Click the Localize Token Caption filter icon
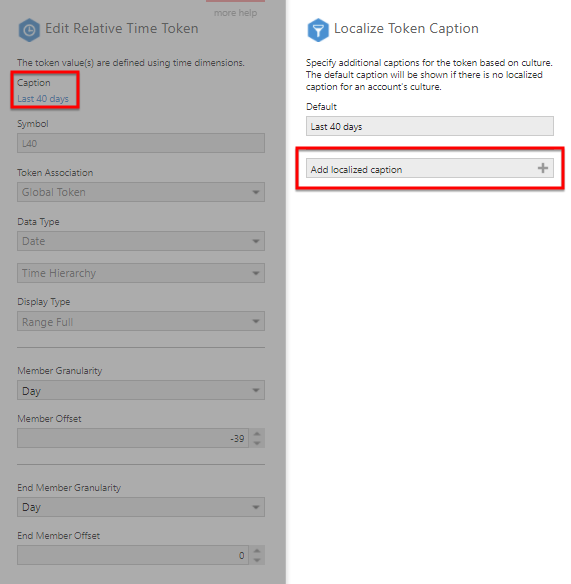 click(x=318, y=30)
